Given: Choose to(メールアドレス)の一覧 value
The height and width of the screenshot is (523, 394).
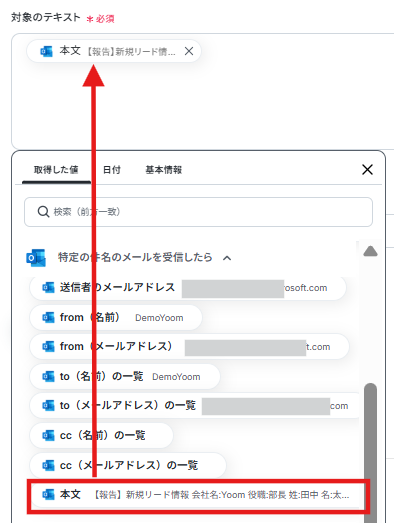Looking at the screenshot, I should click(x=194, y=406).
